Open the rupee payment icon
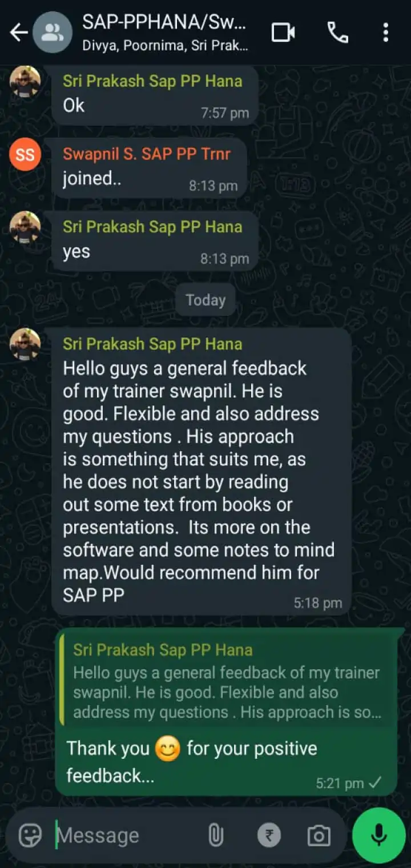The height and width of the screenshot is (868, 411). (269, 836)
